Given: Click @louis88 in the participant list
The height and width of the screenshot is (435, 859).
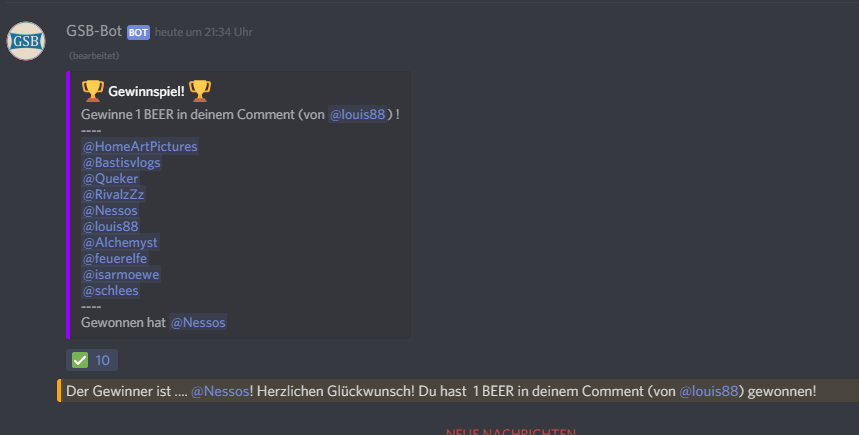Looking at the screenshot, I should (x=110, y=226).
